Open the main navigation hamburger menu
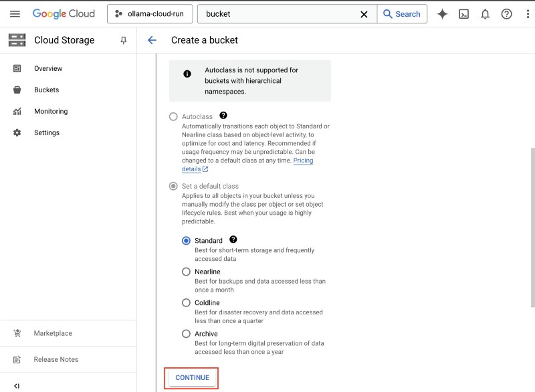Image resolution: width=535 pixels, height=392 pixels. [x=15, y=14]
